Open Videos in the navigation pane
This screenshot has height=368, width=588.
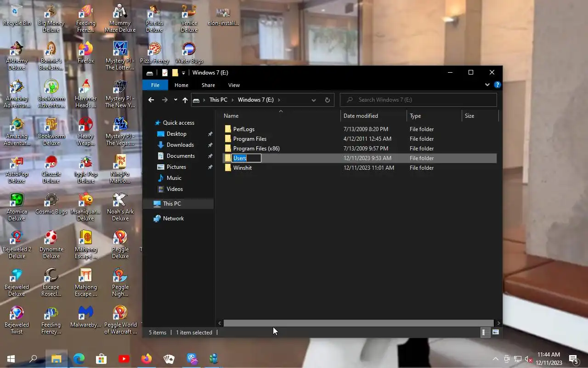point(175,189)
